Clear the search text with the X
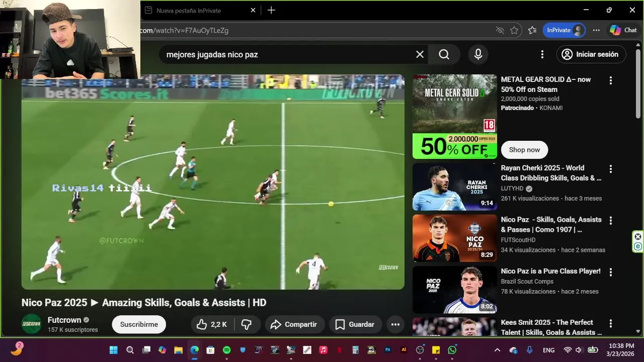Screen dimensions: 644x362 pos(420,54)
